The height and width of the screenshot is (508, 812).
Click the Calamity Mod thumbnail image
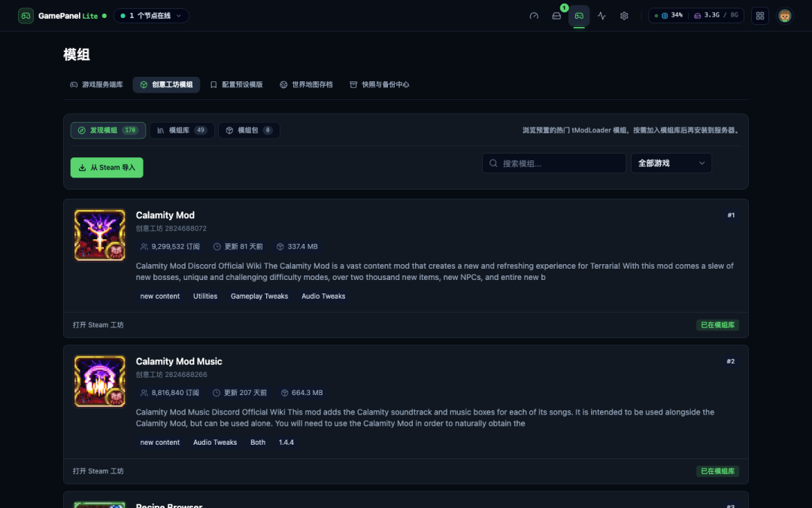(x=100, y=236)
